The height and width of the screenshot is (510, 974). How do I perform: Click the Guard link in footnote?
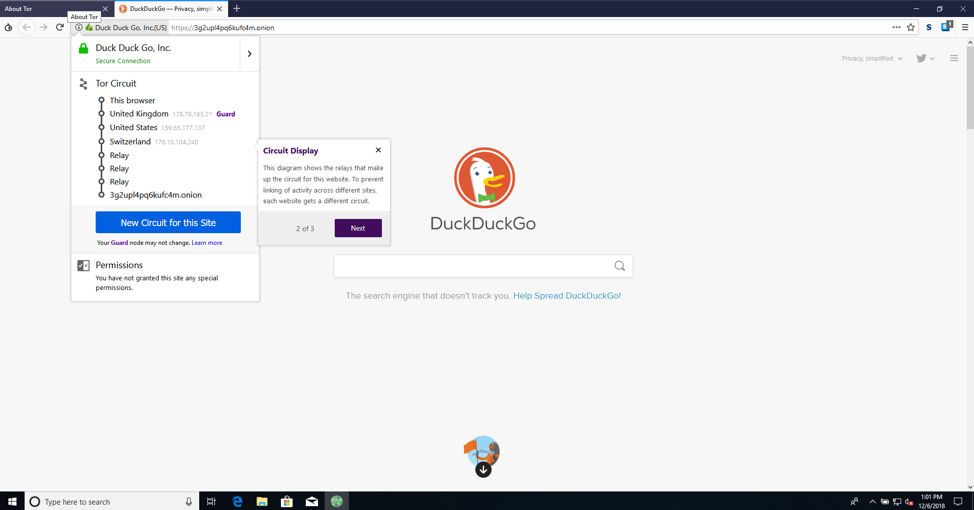[119, 243]
